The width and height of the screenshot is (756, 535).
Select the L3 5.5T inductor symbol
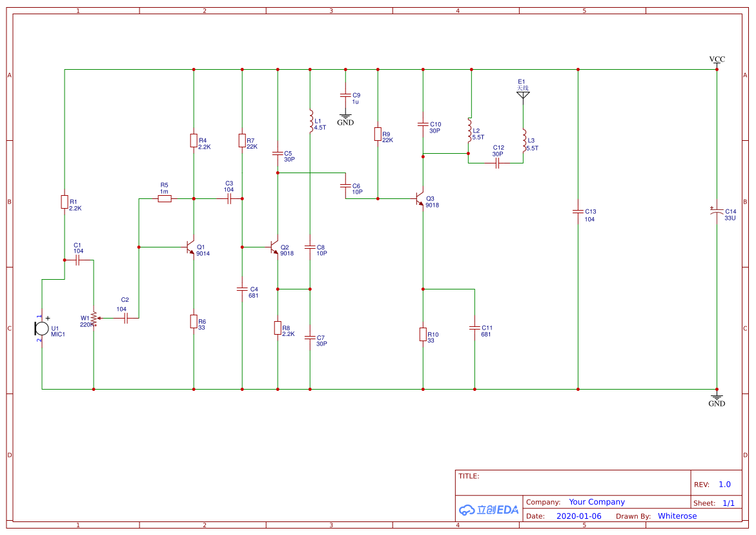[x=524, y=141]
